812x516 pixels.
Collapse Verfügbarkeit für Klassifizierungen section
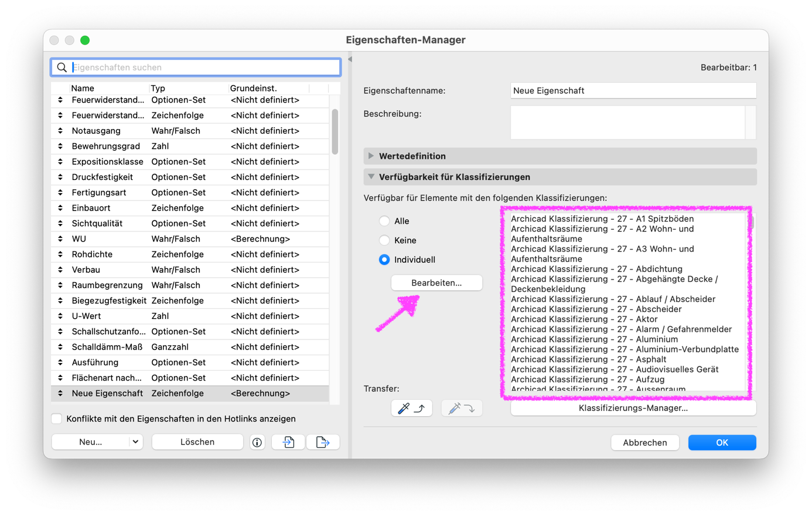371,176
